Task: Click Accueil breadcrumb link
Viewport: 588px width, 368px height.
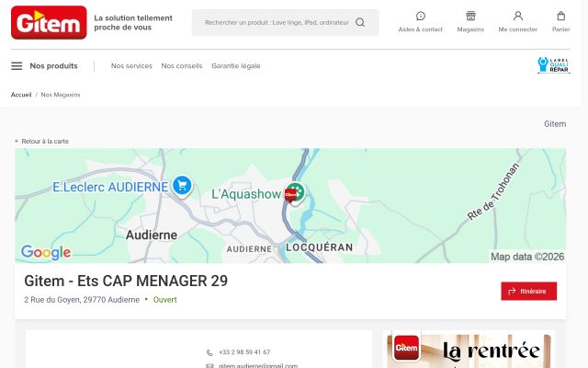Action: point(21,95)
